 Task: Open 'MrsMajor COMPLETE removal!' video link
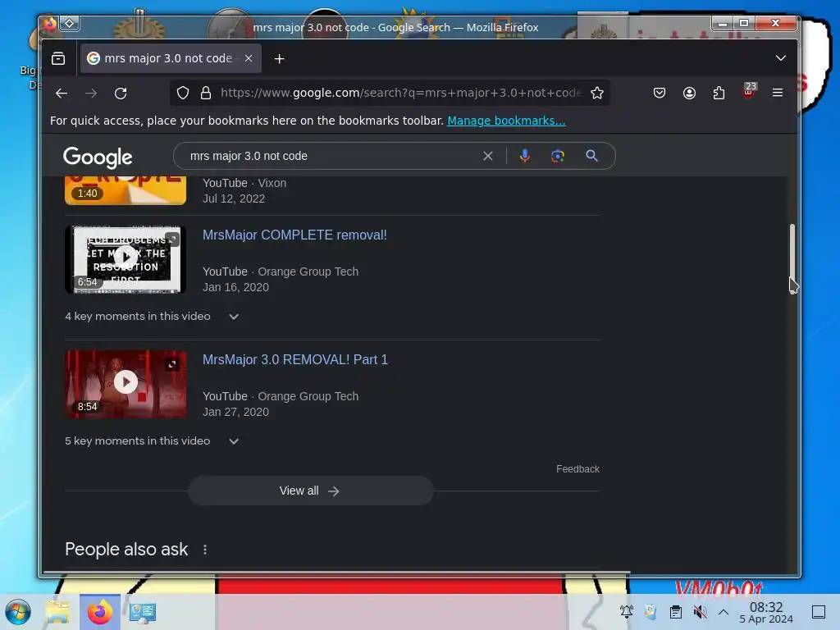point(294,235)
